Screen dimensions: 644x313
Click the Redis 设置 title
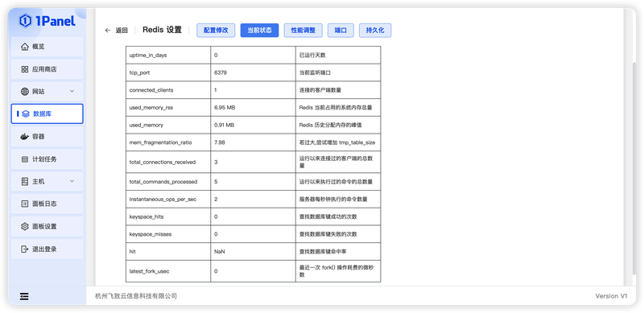coord(162,30)
